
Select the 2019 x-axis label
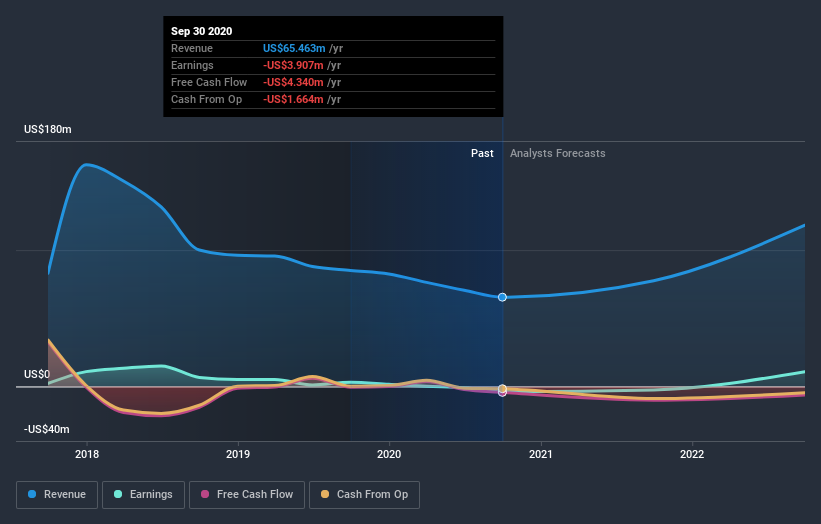pyautogui.click(x=238, y=454)
